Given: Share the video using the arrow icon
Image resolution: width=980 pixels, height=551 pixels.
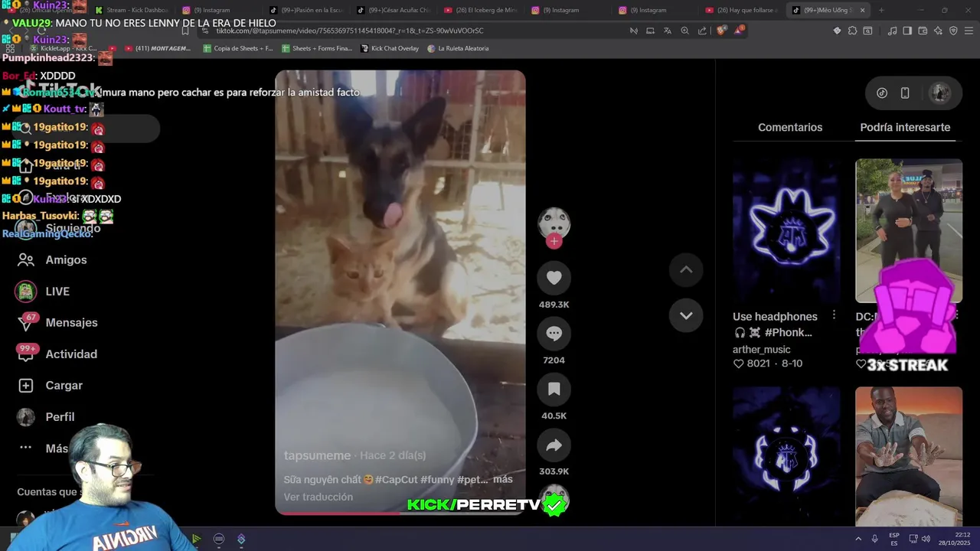Looking at the screenshot, I should (554, 445).
